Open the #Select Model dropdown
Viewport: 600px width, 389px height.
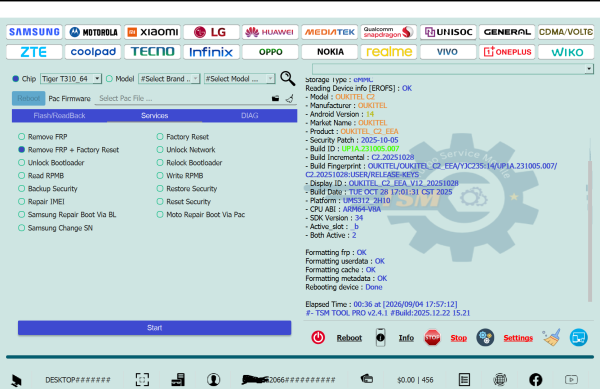(x=239, y=79)
